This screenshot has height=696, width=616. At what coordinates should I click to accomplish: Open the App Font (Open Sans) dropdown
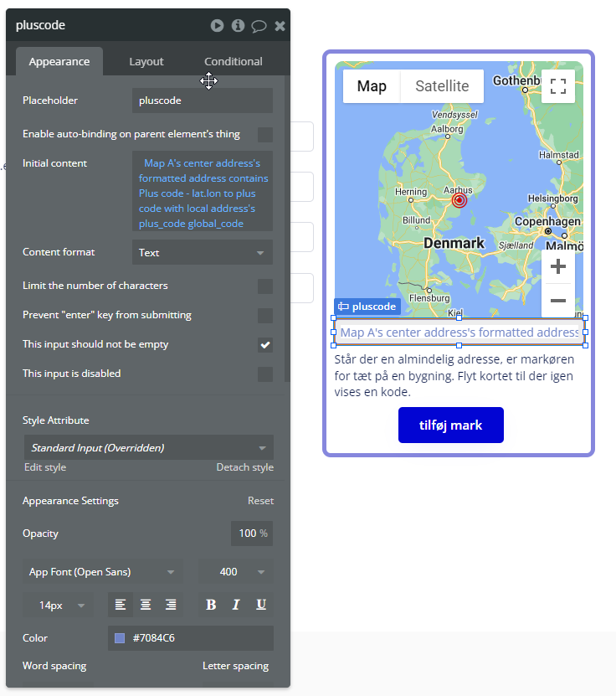click(103, 572)
